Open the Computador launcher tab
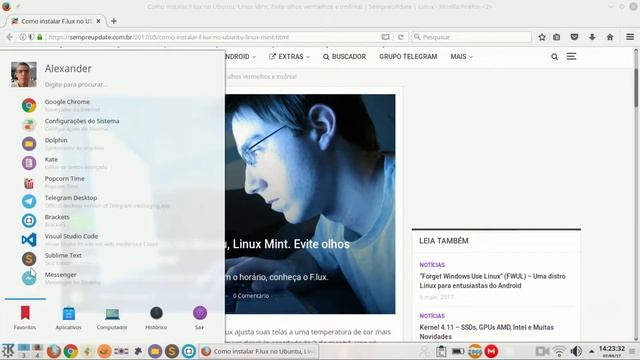This screenshot has width=640, height=360. click(x=112, y=317)
